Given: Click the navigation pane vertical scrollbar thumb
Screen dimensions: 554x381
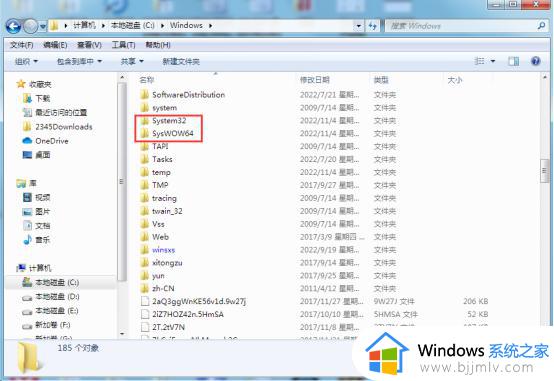Looking at the screenshot, I should 122,182.
